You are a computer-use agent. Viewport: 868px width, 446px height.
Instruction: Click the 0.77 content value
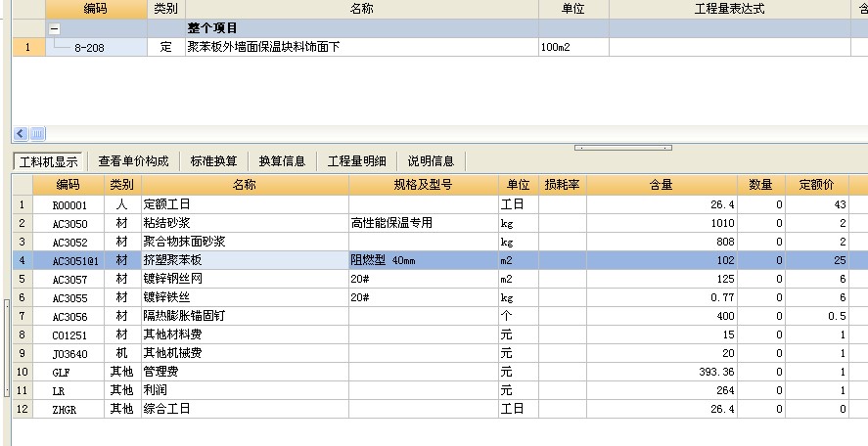662,297
